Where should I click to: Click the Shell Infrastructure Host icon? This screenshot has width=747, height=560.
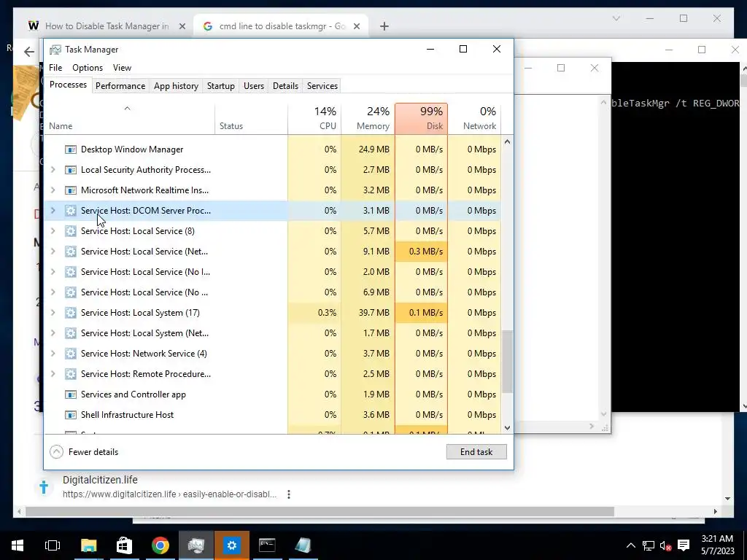(71, 415)
